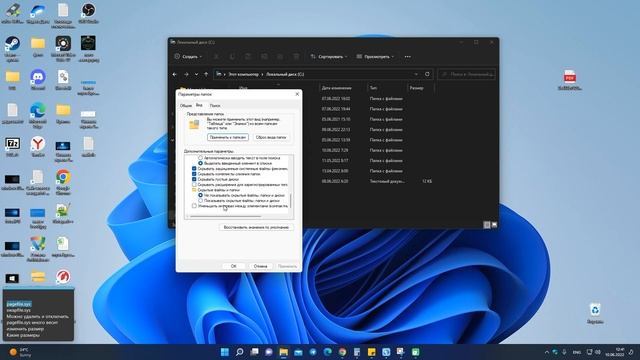The height and width of the screenshot is (360, 640).
Task: Click the vertical scrollbar in advanced settings list
Action: coord(291,200)
